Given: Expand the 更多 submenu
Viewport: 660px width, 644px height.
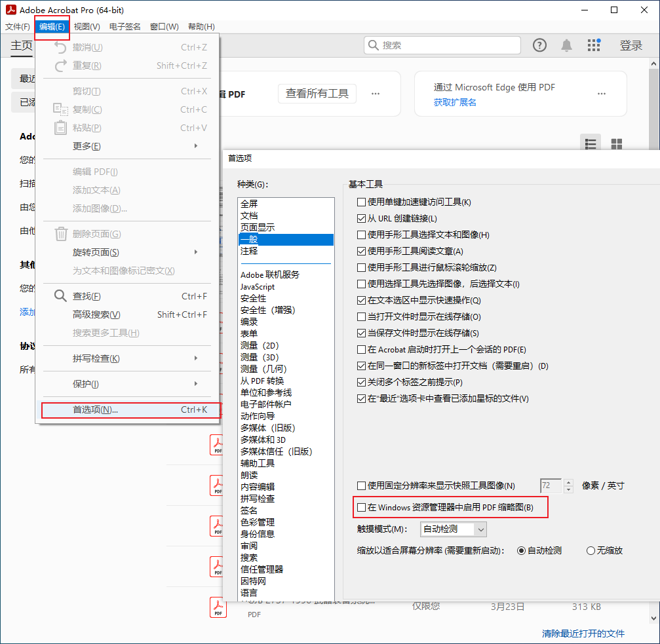Looking at the screenshot, I should pos(126,146).
